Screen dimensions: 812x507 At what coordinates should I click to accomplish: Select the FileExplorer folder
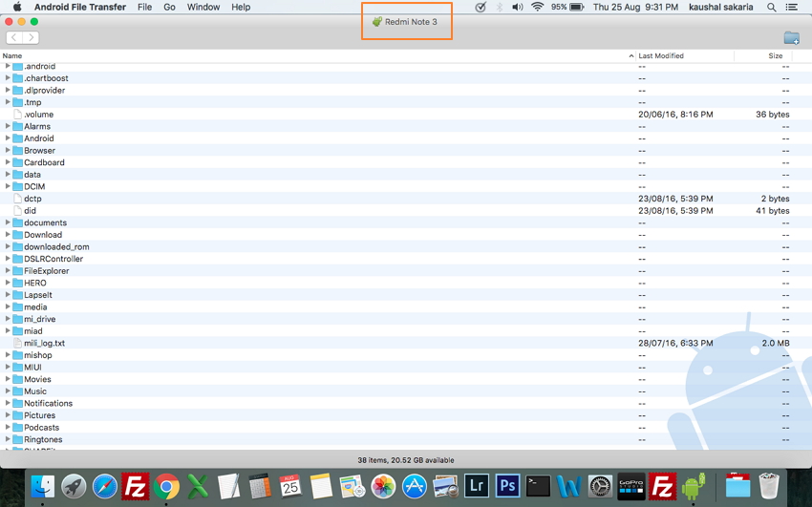click(406, 270)
